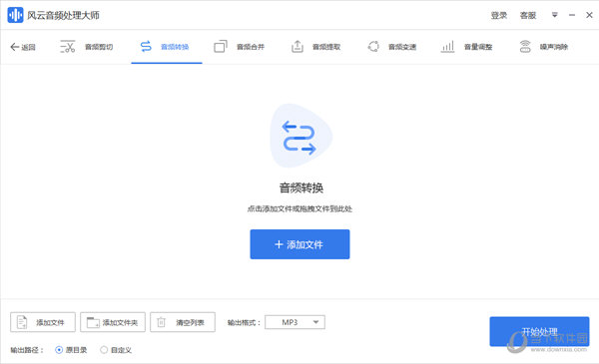Close the application window
Viewport: 599px width, 364px height.
589,15
